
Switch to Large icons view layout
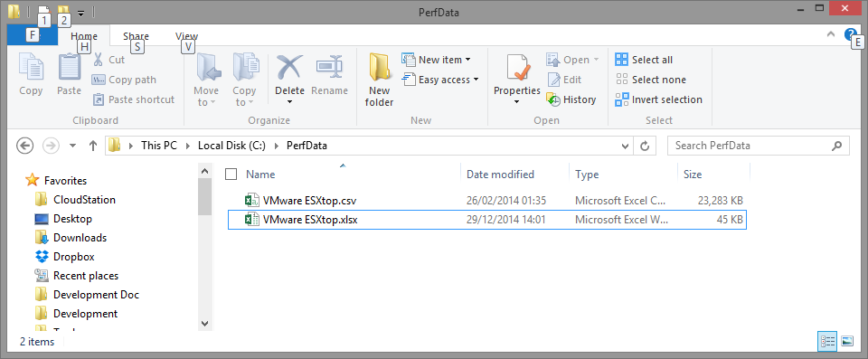click(x=846, y=341)
